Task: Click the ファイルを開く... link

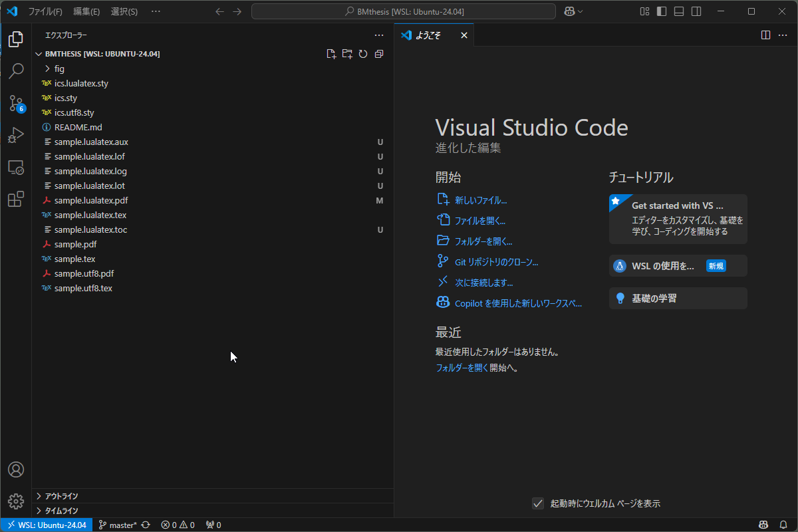Action: coord(480,220)
